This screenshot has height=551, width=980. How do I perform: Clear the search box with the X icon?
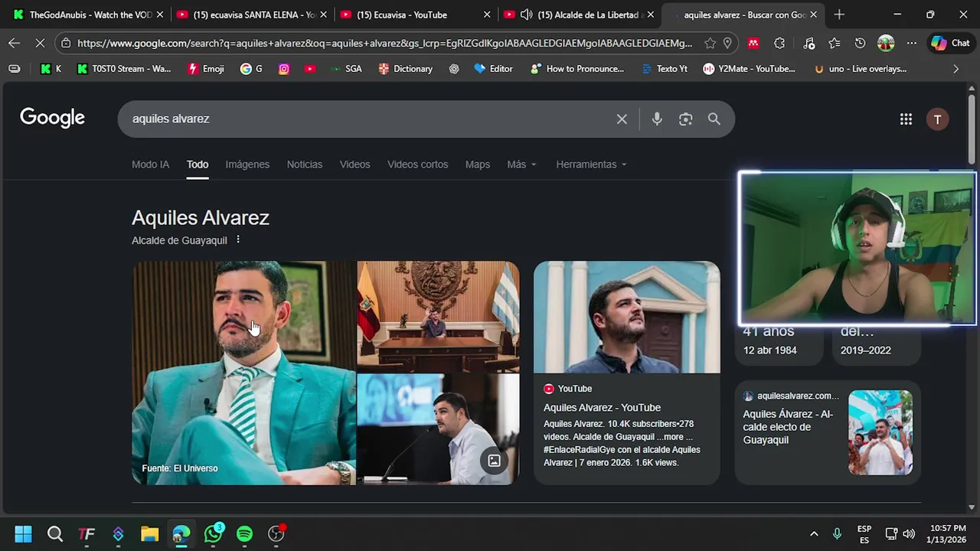622,119
